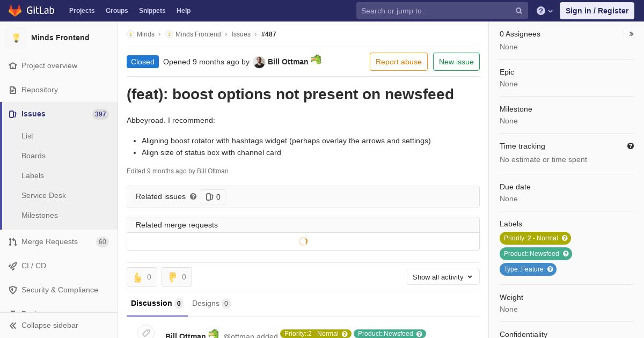Focus the Search or jump to field
The height and width of the screenshot is (338, 644).
(442, 11)
